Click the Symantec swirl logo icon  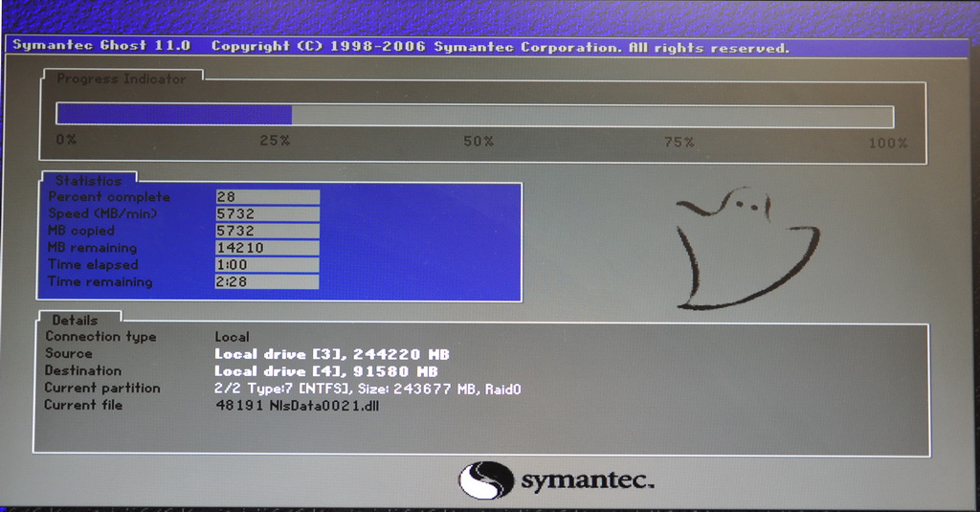pyautogui.click(x=485, y=480)
